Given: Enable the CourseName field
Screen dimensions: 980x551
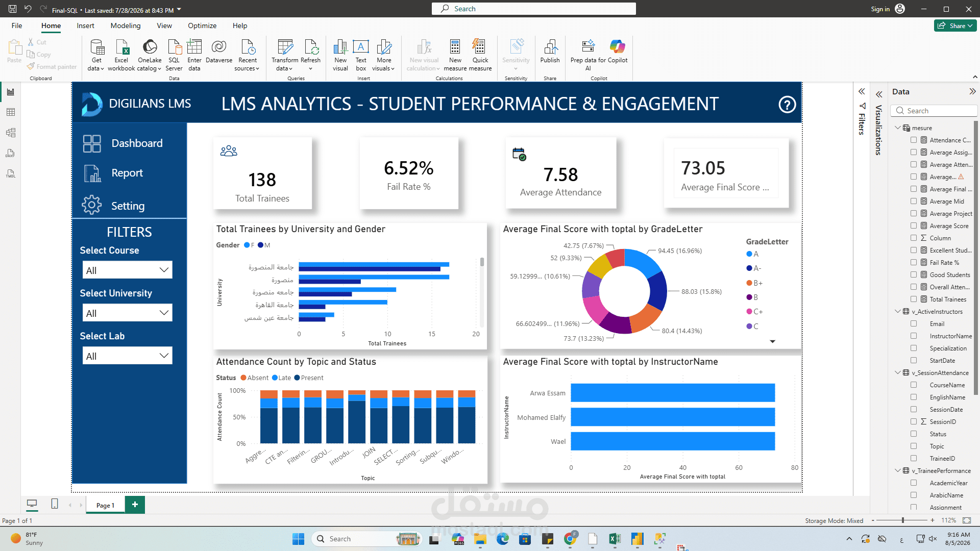Looking at the screenshot, I should 914,385.
